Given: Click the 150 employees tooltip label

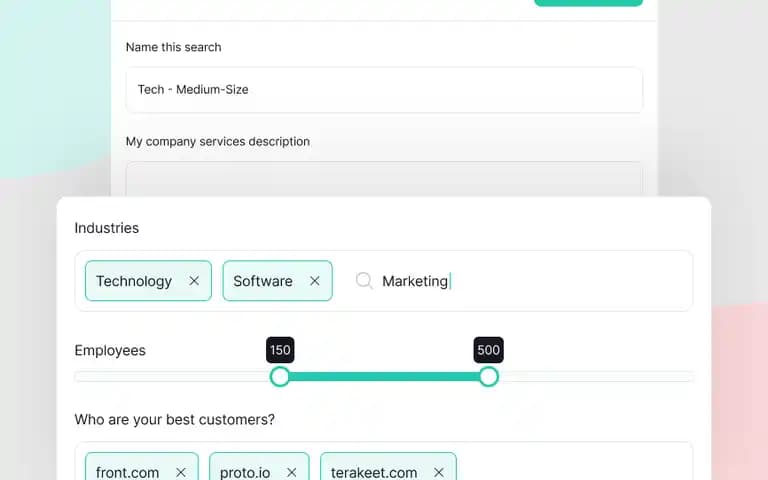Looking at the screenshot, I should point(280,350).
